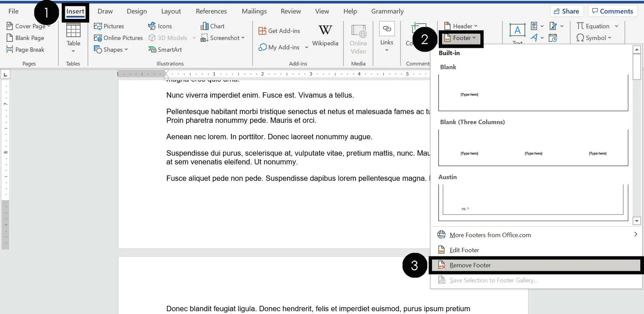Insert Pictures from this device
The image size is (644, 314).
(109, 26)
